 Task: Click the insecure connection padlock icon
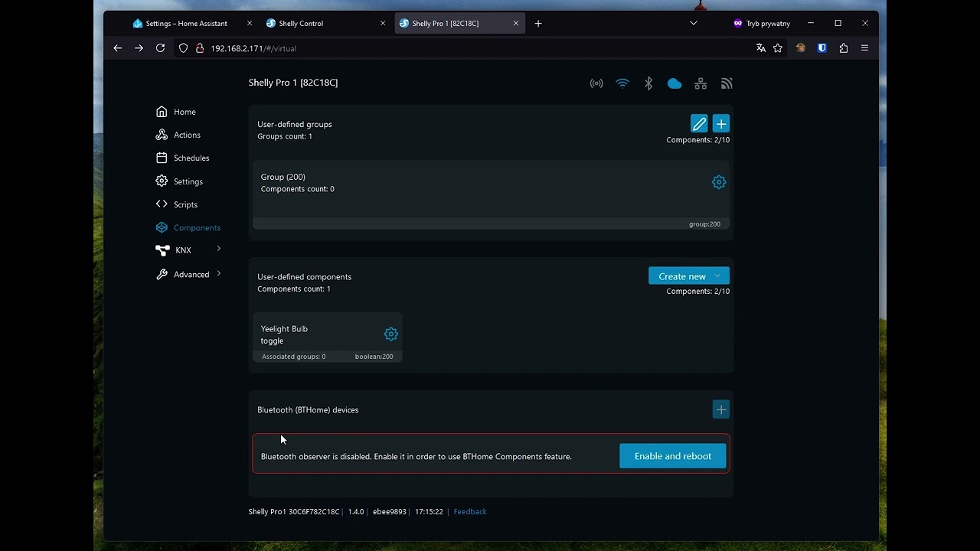200,48
